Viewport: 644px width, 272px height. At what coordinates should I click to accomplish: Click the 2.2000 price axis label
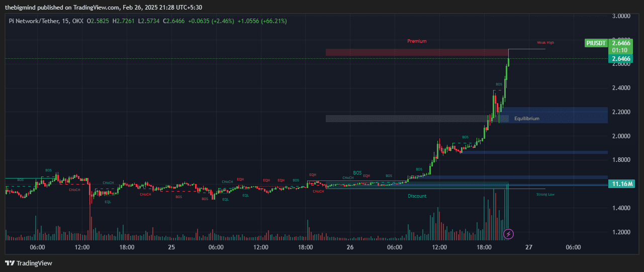coord(621,112)
